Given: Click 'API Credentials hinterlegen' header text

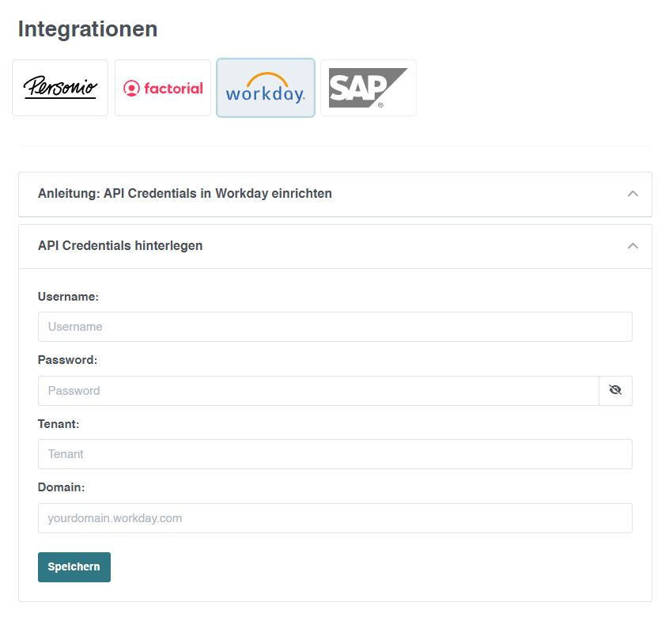Looking at the screenshot, I should pyautogui.click(x=120, y=246).
